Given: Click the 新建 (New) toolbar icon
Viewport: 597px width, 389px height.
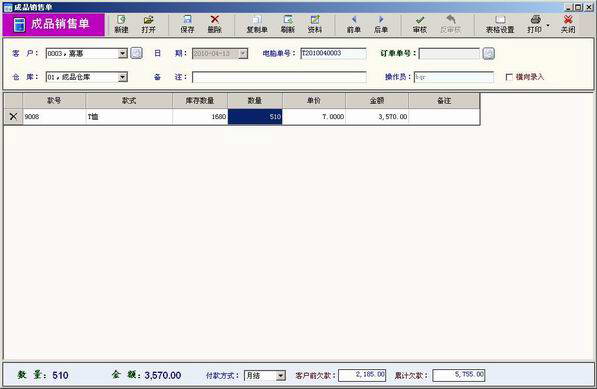Looking at the screenshot, I should click(121, 24).
